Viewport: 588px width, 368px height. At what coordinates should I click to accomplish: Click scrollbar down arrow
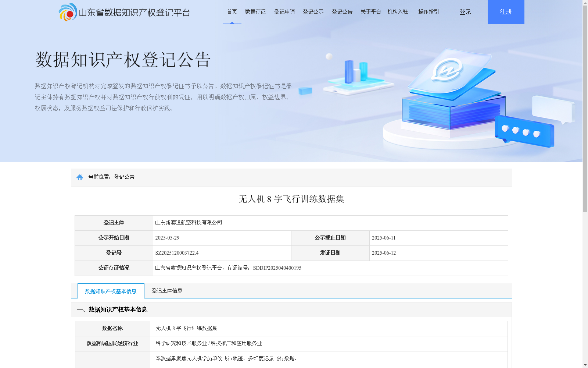pyautogui.click(x=585, y=365)
